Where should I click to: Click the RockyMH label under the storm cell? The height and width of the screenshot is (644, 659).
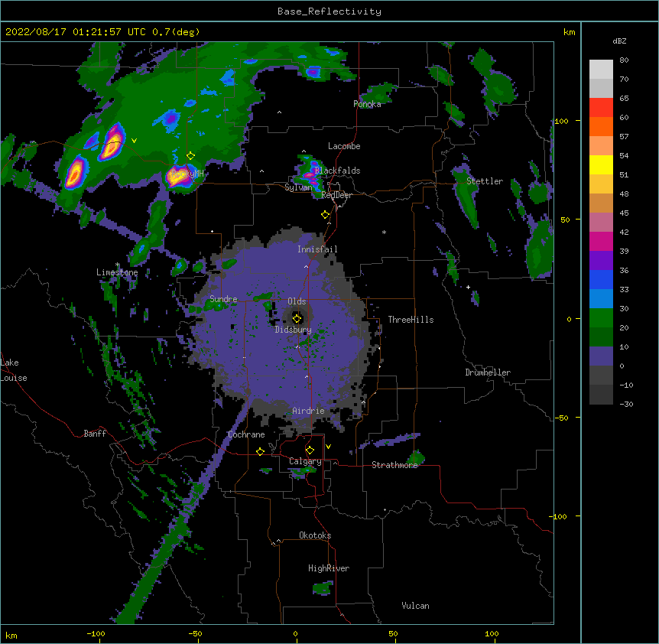click(188, 173)
